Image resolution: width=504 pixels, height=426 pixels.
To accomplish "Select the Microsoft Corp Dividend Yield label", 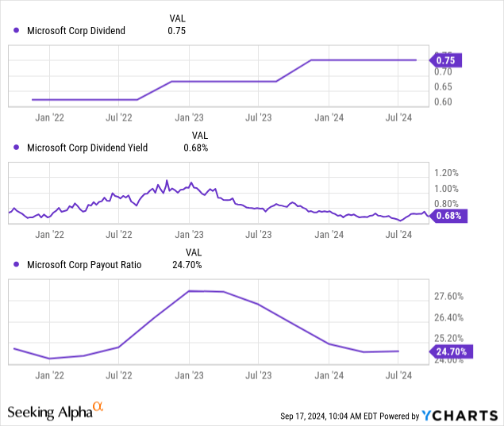I will coord(87,148).
